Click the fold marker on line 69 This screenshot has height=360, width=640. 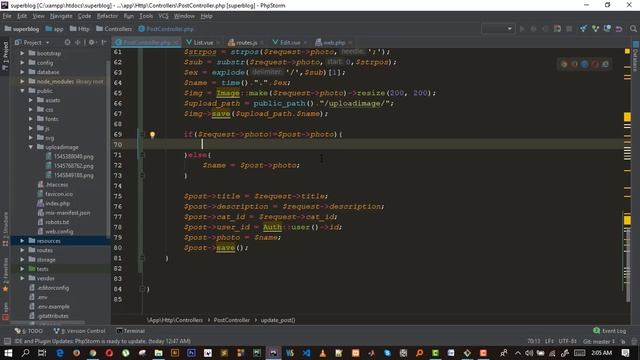142,134
